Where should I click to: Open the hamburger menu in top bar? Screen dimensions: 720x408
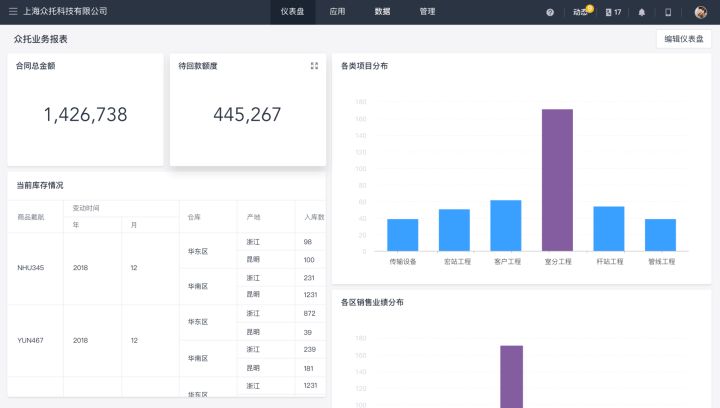pos(13,11)
